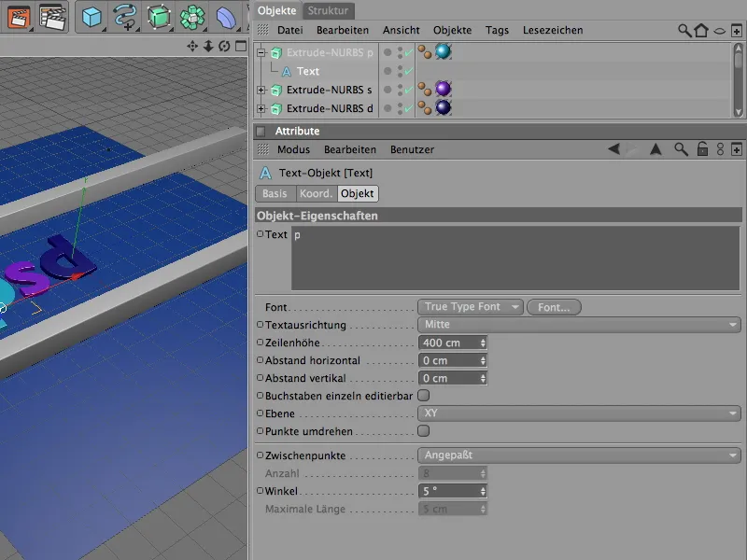Open the Zwischenpunkte dropdown set to Angepaßt
The height and width of the screenshot is (560, 747).
pyautogui.click(x=578, y=455)
